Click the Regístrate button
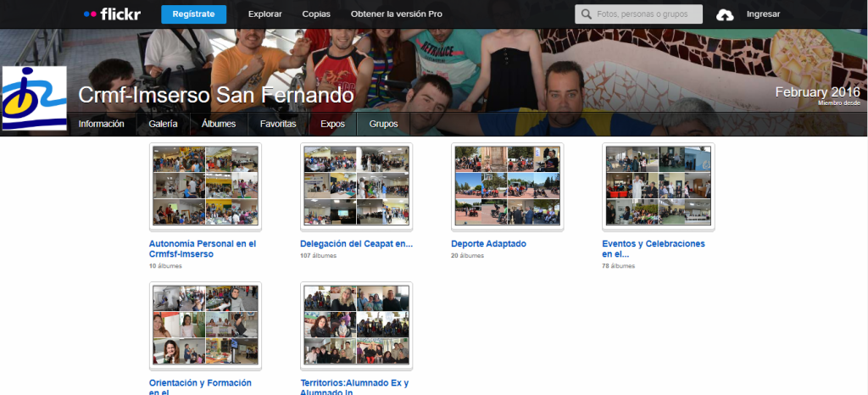Viewport: 868px width, 395px height. pyautogui.click(x=193, y=14)
